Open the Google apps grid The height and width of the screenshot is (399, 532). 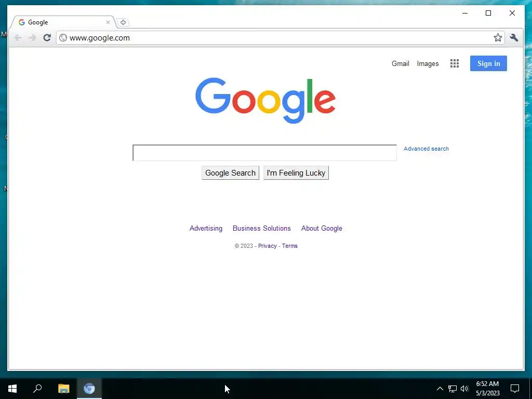pyautogui.click(x=455, y=63)
